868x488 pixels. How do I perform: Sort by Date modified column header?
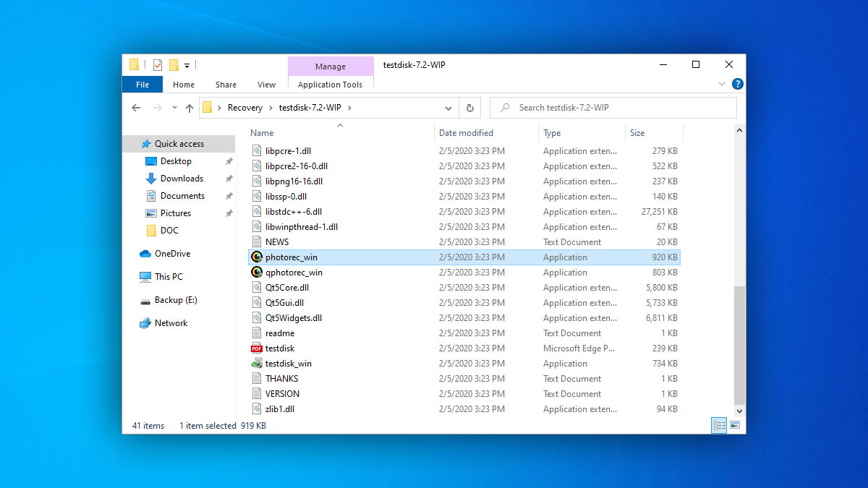tap(487, 133)
